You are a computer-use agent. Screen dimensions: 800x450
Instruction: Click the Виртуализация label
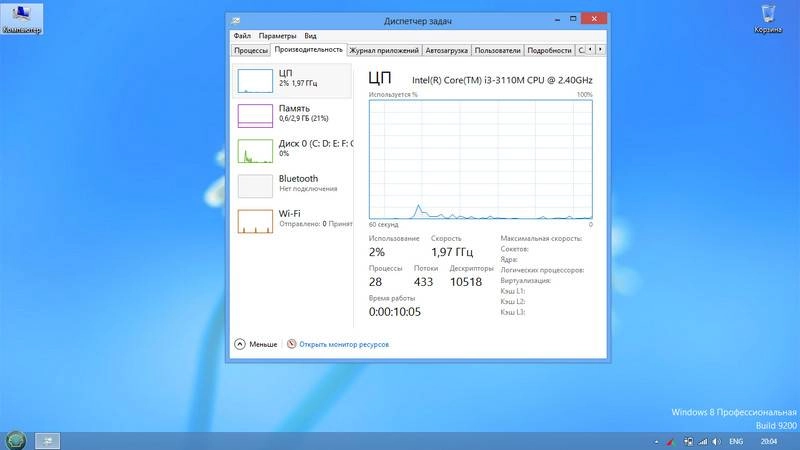tap(526, 281)
